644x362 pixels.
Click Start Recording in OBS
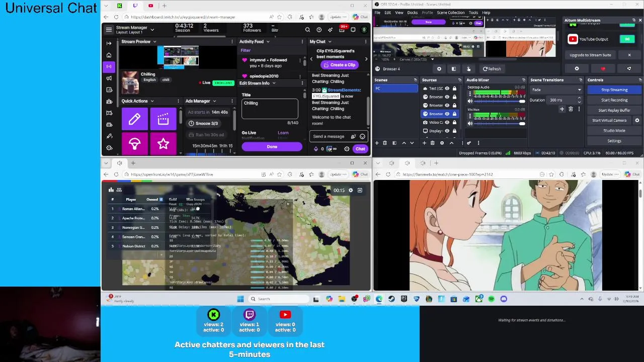(614, 100)
